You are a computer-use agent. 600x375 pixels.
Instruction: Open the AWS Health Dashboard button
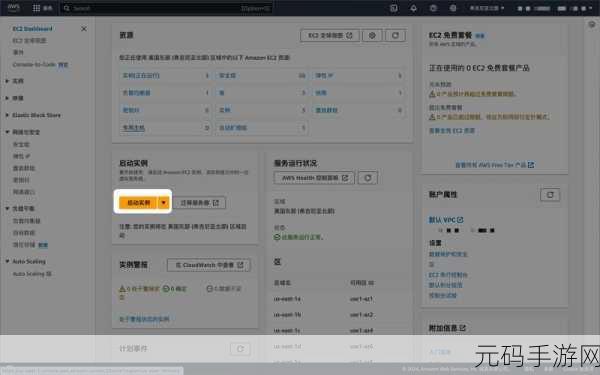tap(314, 178)
